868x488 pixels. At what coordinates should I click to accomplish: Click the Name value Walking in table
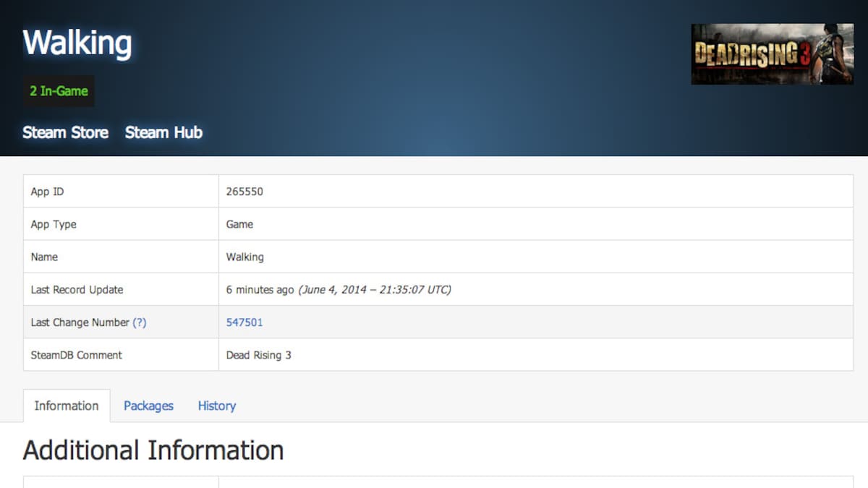point(245,257)
